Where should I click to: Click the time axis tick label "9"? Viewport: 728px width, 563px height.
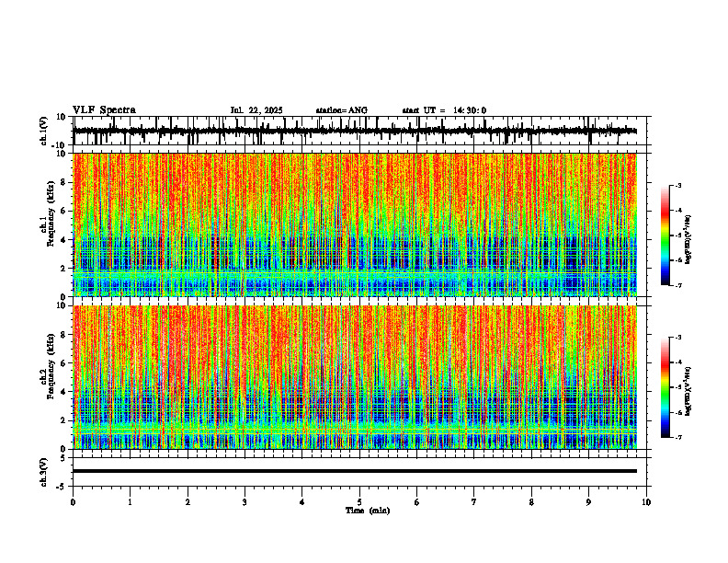pyautogui.click(x=588, y=502)
